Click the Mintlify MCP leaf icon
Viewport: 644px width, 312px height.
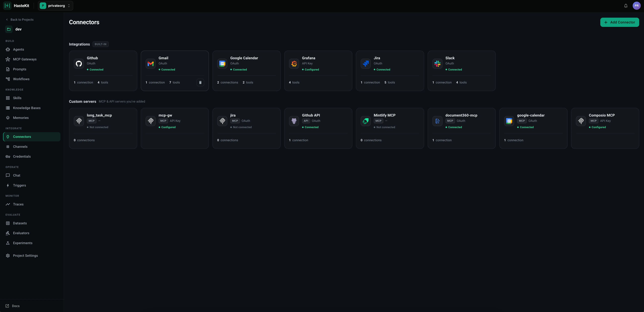[x=365, y=121]
